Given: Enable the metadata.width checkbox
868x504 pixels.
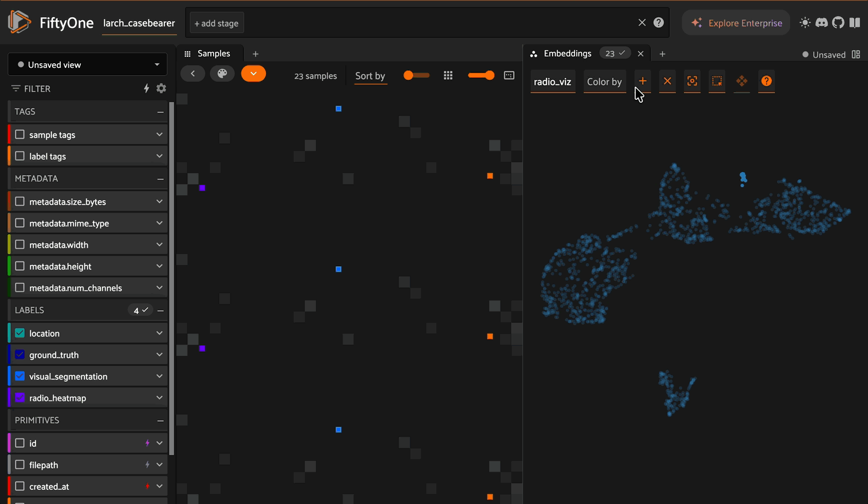Looking at the screenshot, I should 20,245.
